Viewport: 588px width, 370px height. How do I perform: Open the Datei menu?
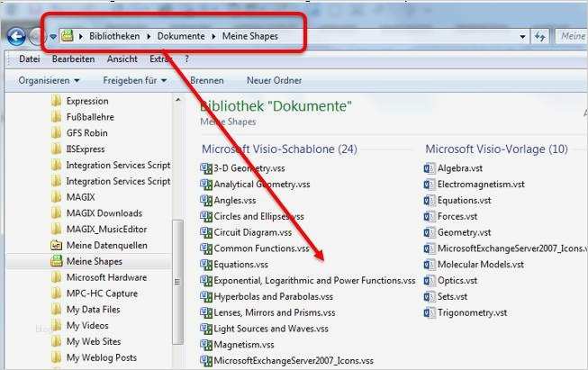pos(29,59)
